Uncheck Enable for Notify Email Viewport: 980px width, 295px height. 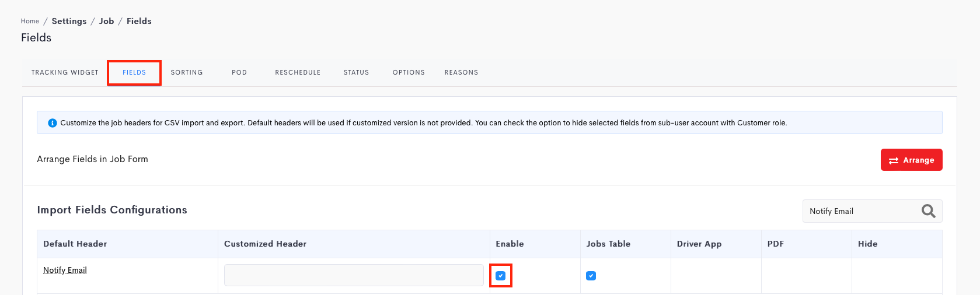500,276
